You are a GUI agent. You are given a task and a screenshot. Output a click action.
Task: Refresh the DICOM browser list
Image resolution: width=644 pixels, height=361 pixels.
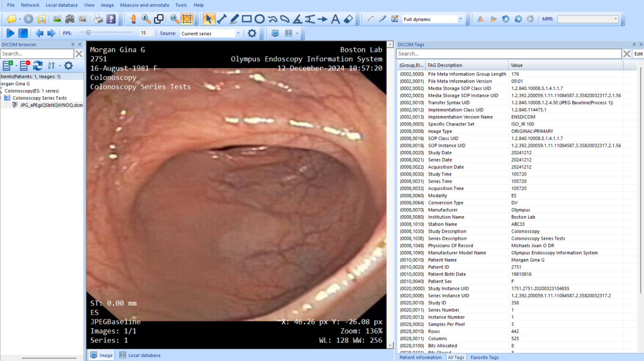click(38, 65)
